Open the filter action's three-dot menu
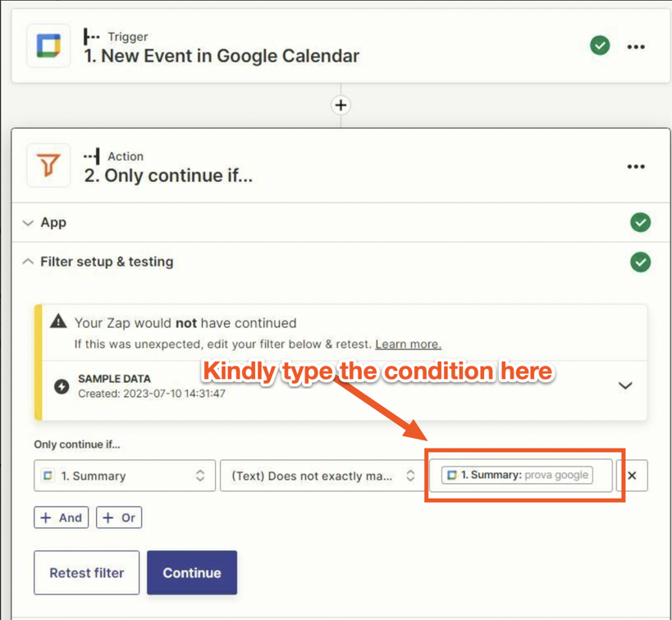 point(636,166)
